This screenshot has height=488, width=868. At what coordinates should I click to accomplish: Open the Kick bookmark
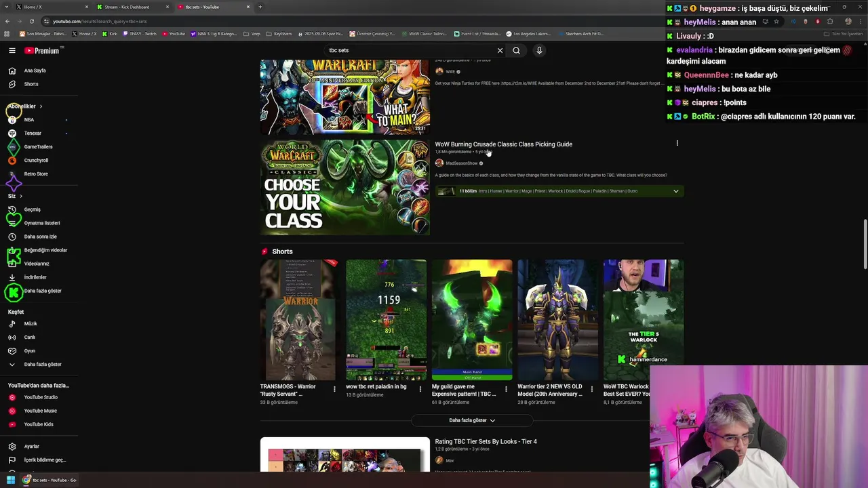point(109,34)
